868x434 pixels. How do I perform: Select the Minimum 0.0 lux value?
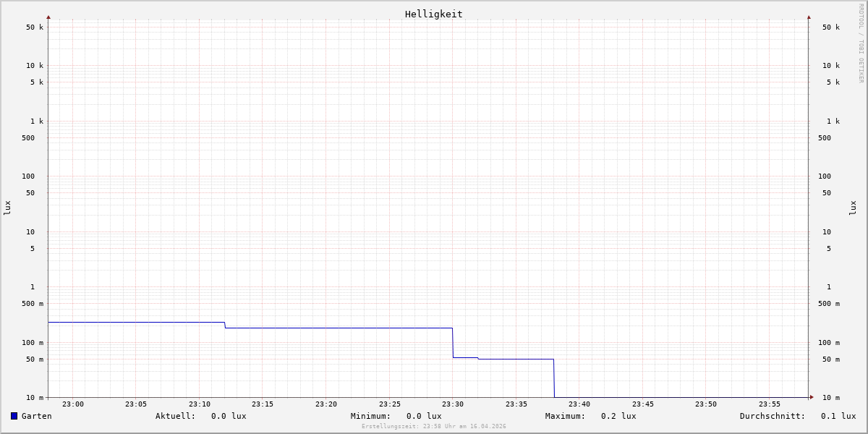tap(424, 416)
